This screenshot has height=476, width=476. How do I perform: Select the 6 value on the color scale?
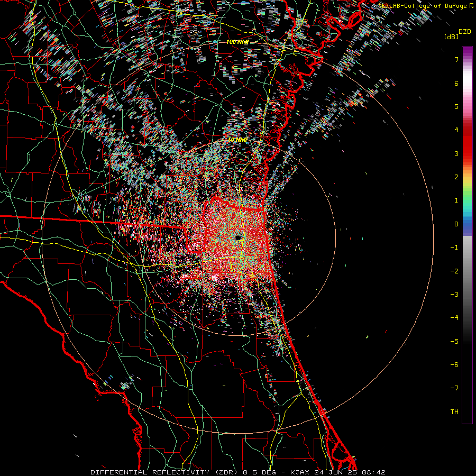click(456, 83)
